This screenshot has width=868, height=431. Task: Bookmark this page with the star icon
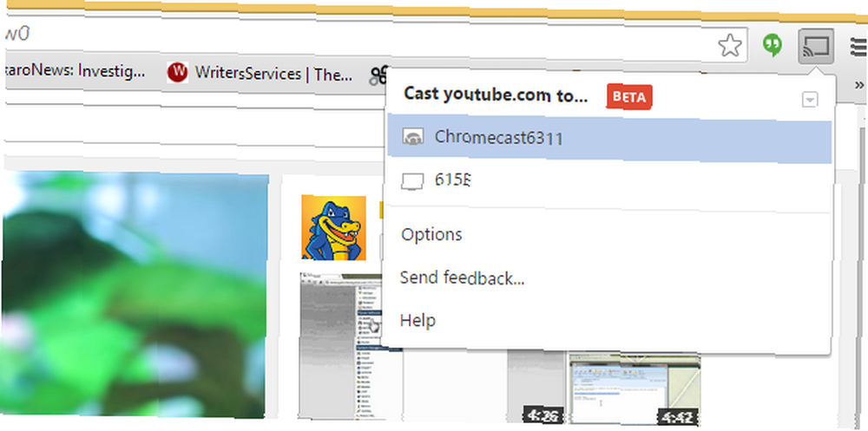(x=730, y=45)
